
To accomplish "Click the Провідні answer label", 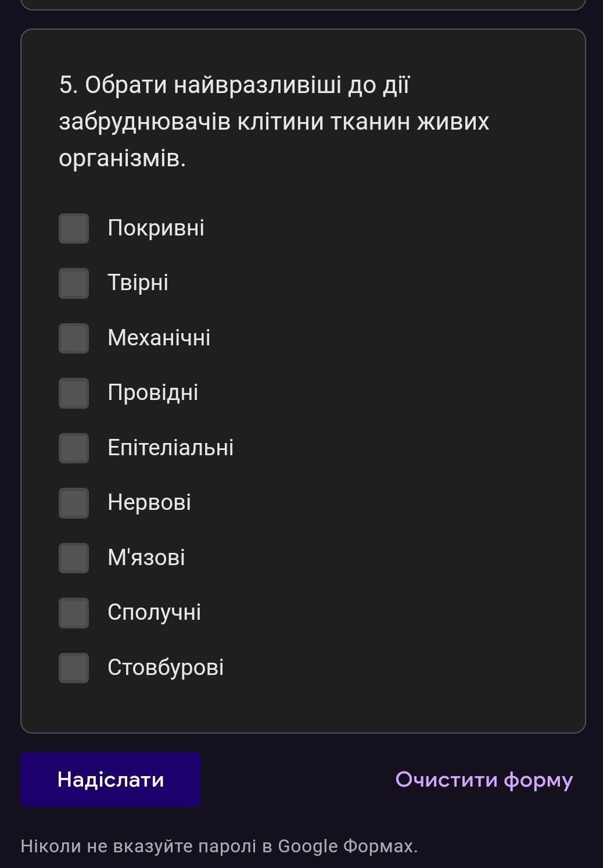I will pyautogui.click(x=153, y=392).
